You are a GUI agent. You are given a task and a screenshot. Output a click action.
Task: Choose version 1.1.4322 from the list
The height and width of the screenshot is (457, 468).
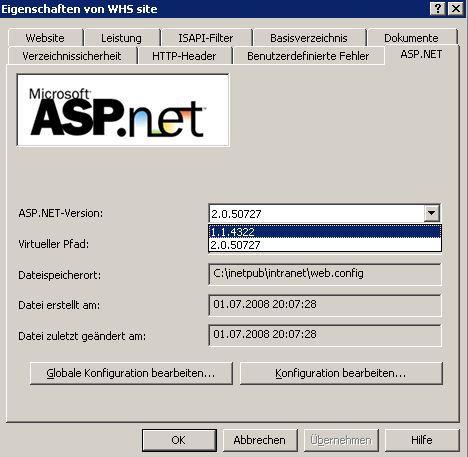point(325,231)
